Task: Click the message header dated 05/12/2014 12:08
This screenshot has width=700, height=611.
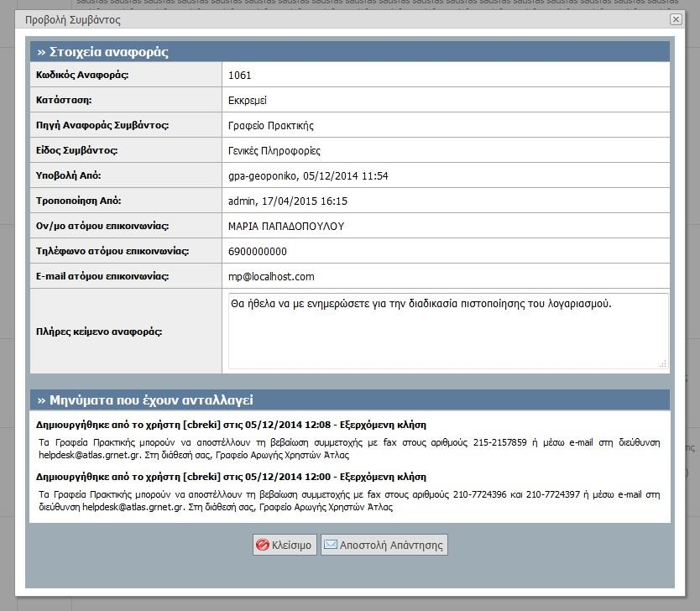Action: coord(231,425)
